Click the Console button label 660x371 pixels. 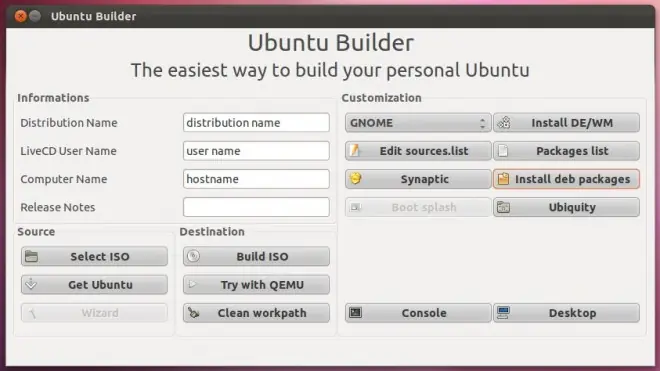pyautogui.click(x=424, y=313)
